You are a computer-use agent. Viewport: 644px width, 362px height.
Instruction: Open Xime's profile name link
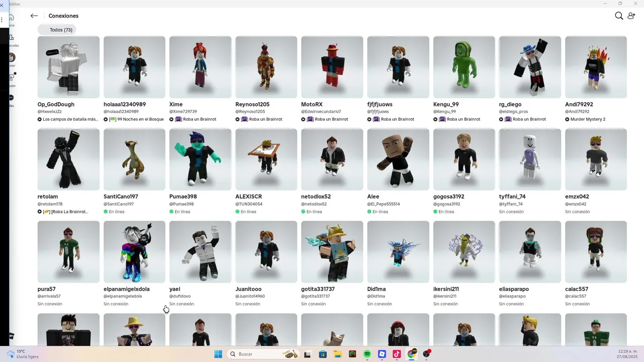tap(176, 105)
